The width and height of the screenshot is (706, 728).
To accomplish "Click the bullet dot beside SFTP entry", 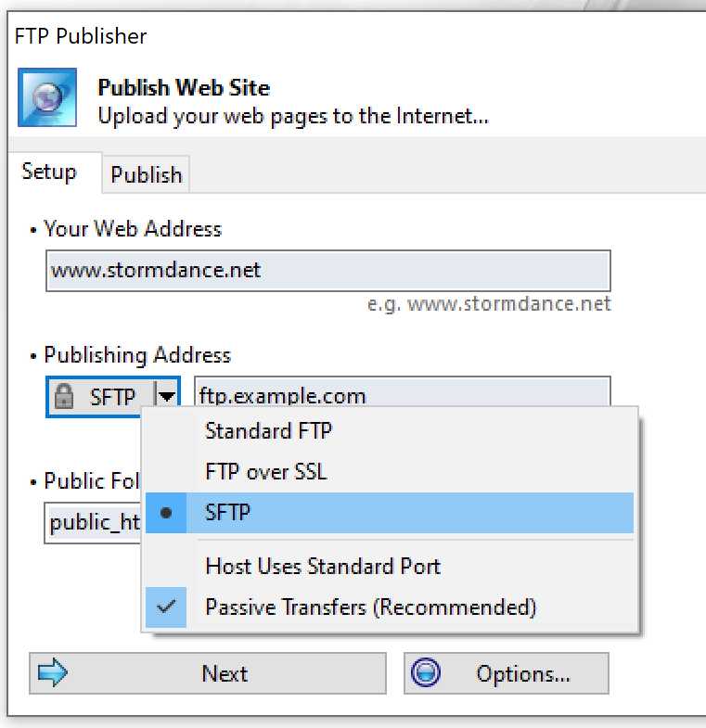I will [166, 513].
